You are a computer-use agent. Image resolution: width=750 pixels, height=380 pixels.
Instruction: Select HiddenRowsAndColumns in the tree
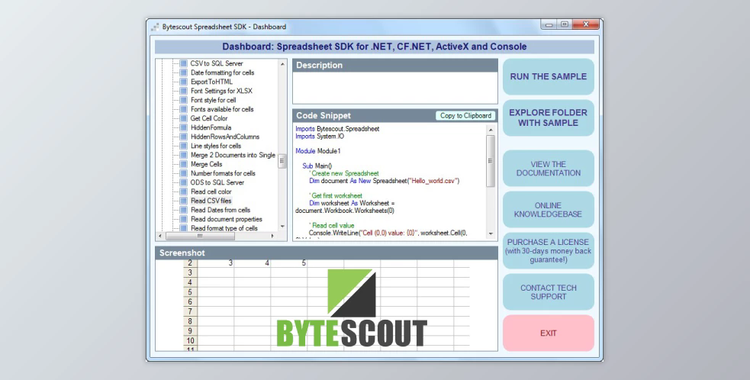(225, 136)
